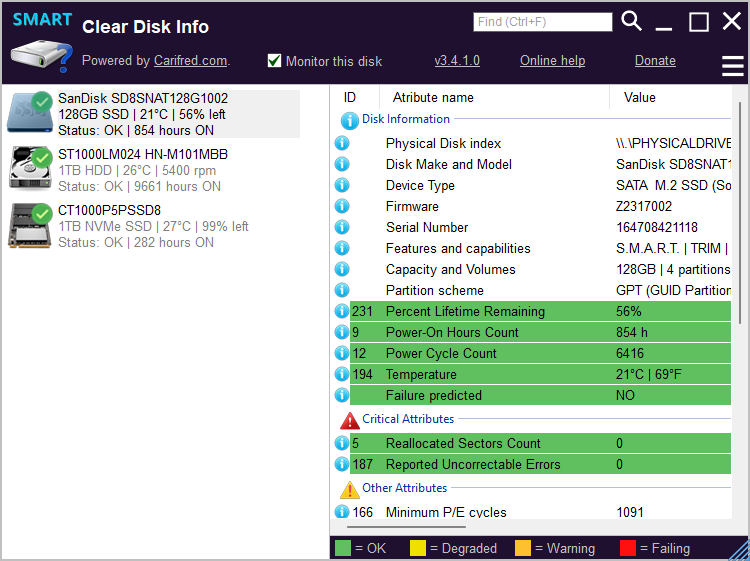Click info icon beside Capacity and Volumes

point(342,269)
